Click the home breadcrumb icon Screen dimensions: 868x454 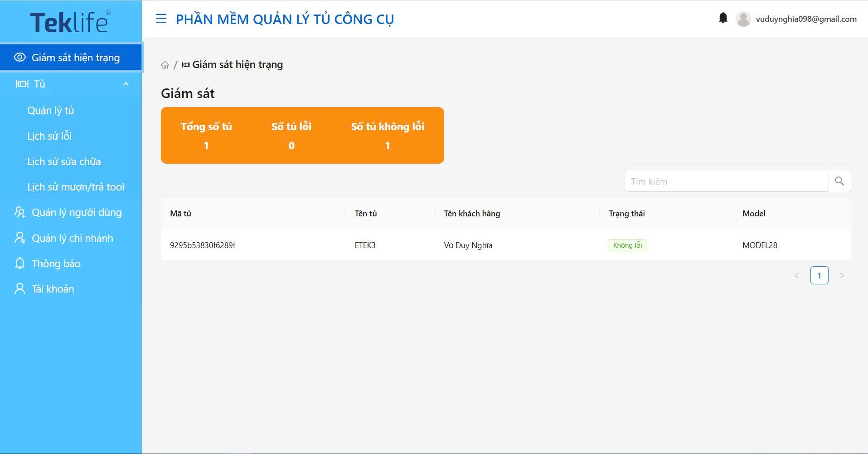(165, 65)
